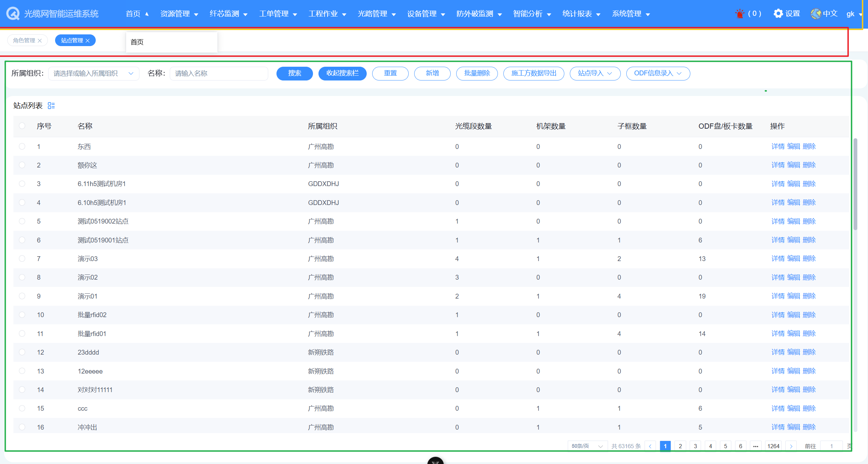Click 编辑 link for 测试0519001站点
The image size is (868, 464).
click(x=793, y=240)
